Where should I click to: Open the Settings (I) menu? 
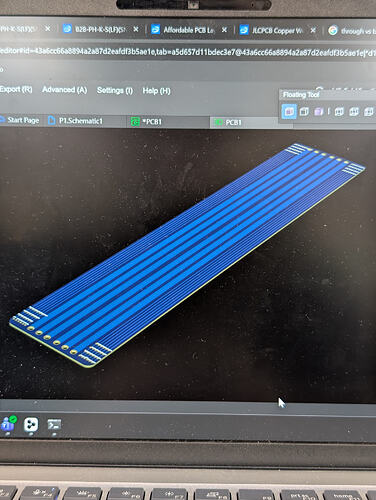pos(115,90)
